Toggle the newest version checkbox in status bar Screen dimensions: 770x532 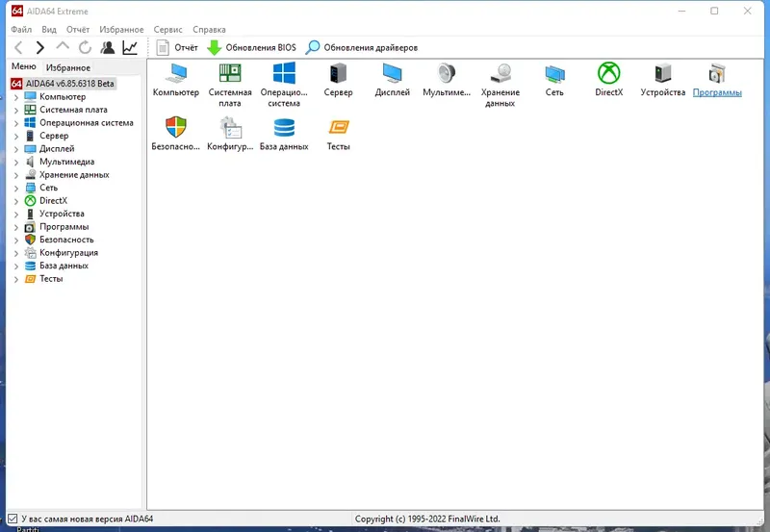coord(13,519)
